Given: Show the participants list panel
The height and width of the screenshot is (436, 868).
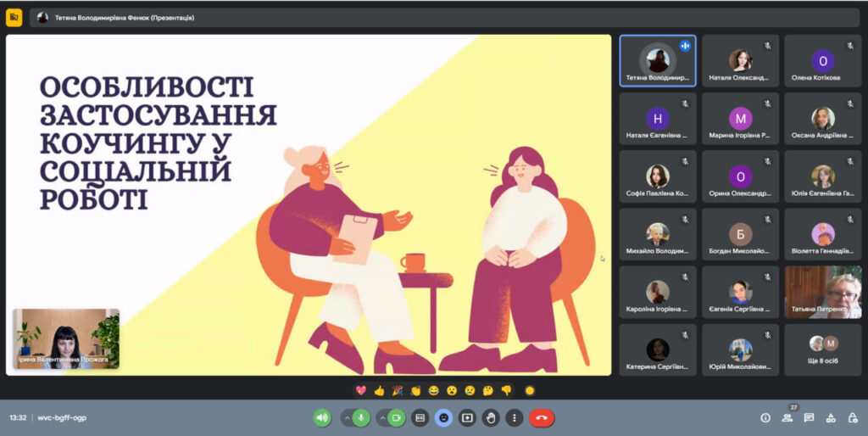Looking at the screenshot, I should pos(787,417).
